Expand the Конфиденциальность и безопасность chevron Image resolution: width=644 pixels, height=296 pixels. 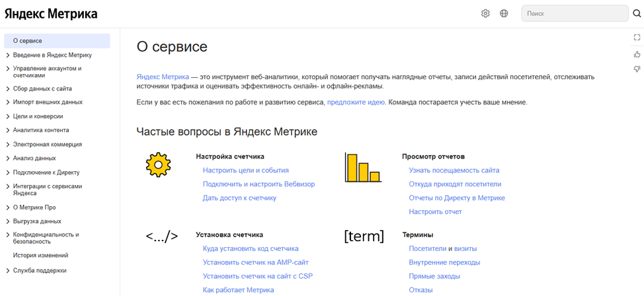click(8, 235)
